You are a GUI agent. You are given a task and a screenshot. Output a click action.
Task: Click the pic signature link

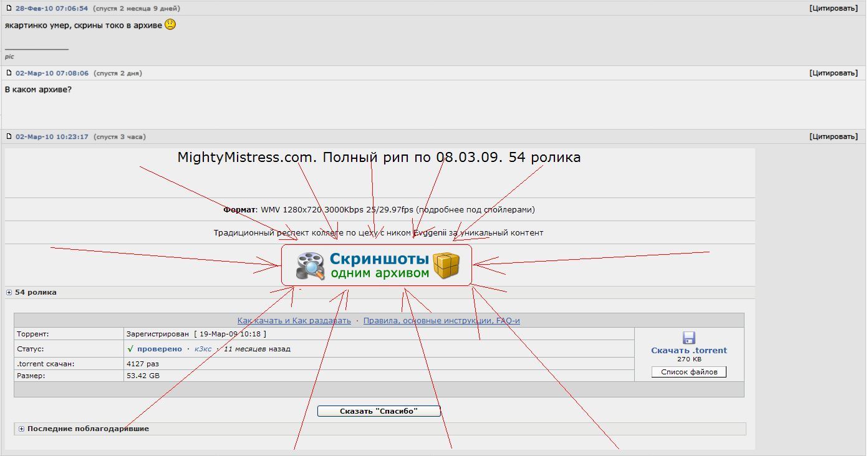[x=9, y=57]
